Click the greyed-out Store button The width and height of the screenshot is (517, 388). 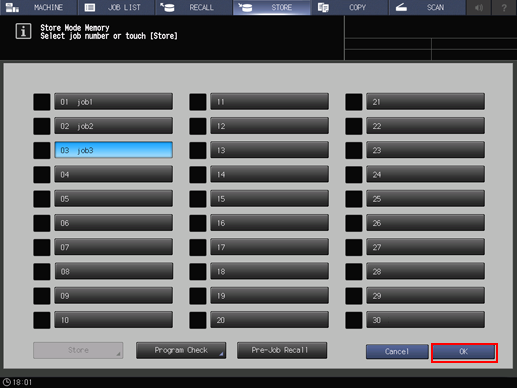[78, 350]
